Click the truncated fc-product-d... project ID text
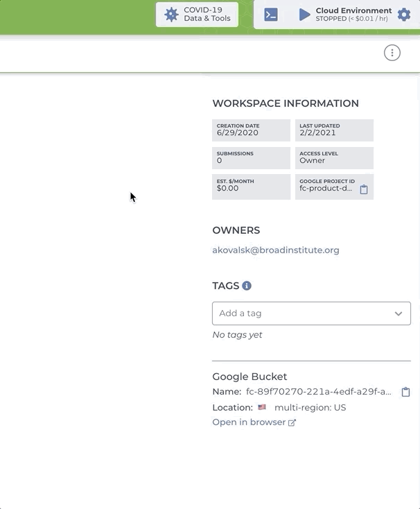The width and height of the screenshot is (420, 509). (x=326, y=189)
